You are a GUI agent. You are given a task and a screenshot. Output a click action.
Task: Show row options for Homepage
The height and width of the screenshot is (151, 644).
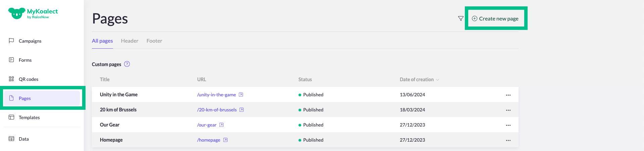(508, 140)
